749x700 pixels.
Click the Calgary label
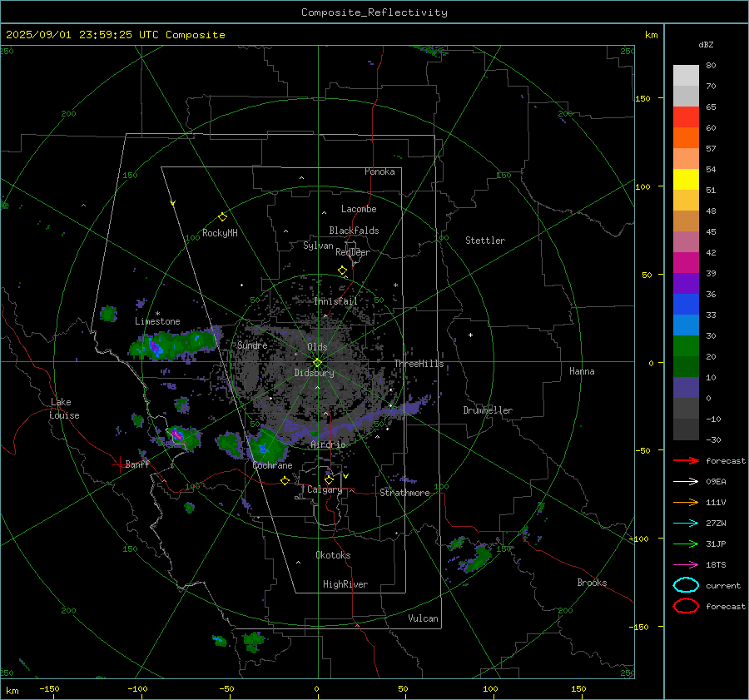point(325,489)
